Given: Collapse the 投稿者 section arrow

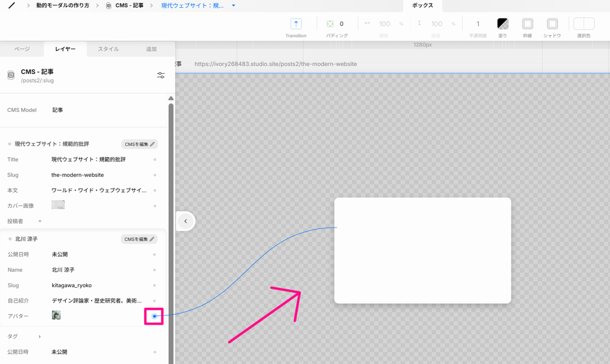Looking at the screenshot, I should pyautogui.click(x=40, y=221).
